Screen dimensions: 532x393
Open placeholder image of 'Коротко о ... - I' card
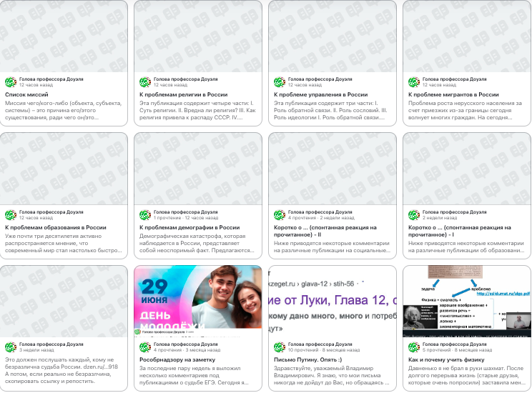(x=467, y=169)
